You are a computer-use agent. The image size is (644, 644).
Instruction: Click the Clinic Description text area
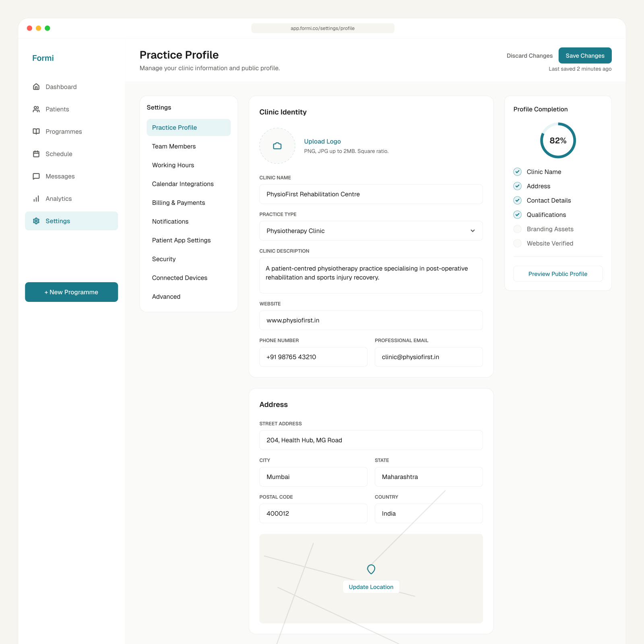pyautogui.click(x=371, y=275)
